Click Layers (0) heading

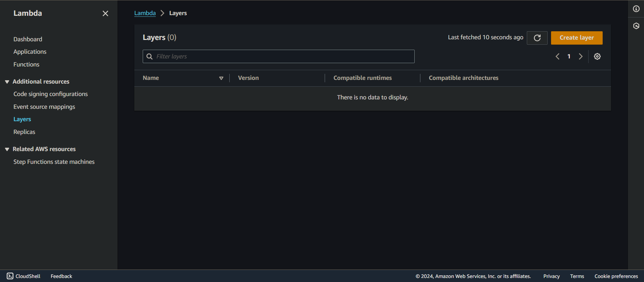159,37
